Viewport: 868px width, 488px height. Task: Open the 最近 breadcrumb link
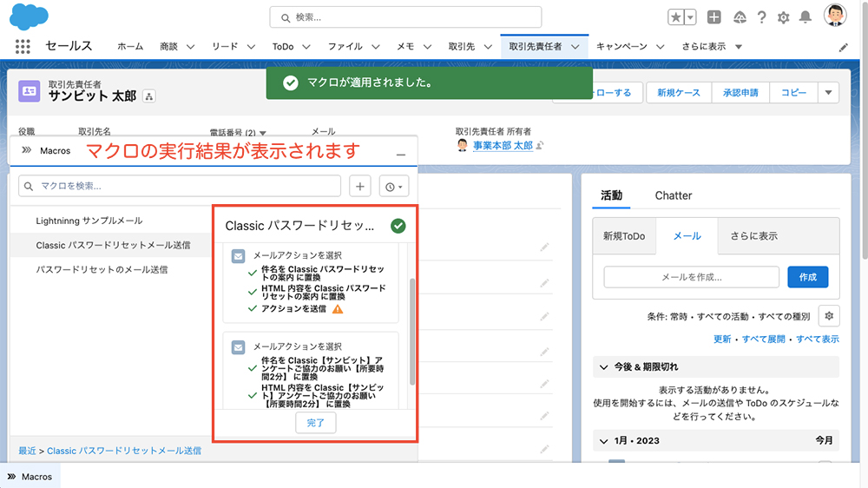(x=27, y=451)
